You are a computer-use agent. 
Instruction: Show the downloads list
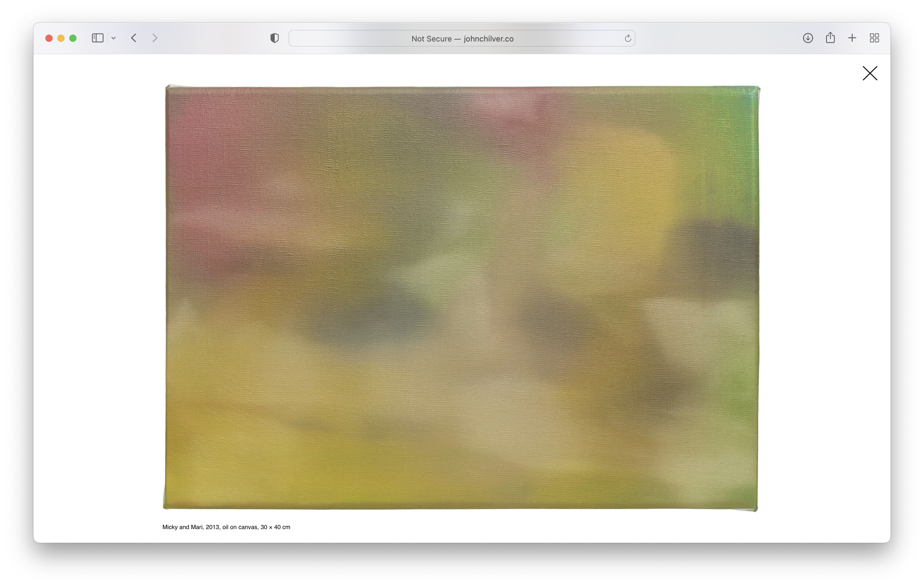[x=808, y=38]
